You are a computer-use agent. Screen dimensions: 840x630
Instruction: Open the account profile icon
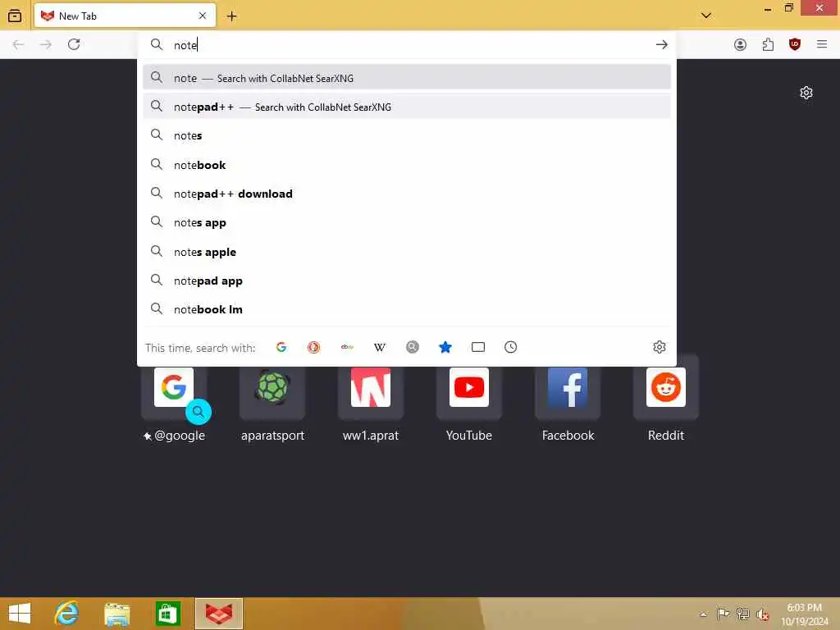click(x=740, y=44)
